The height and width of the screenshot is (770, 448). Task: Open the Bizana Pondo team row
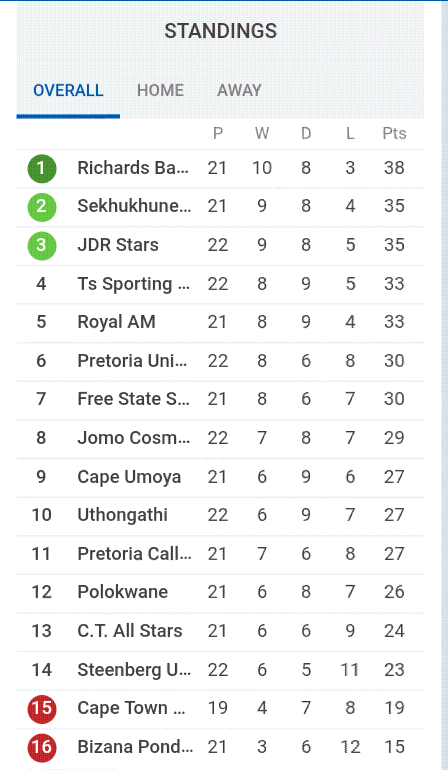221,747
